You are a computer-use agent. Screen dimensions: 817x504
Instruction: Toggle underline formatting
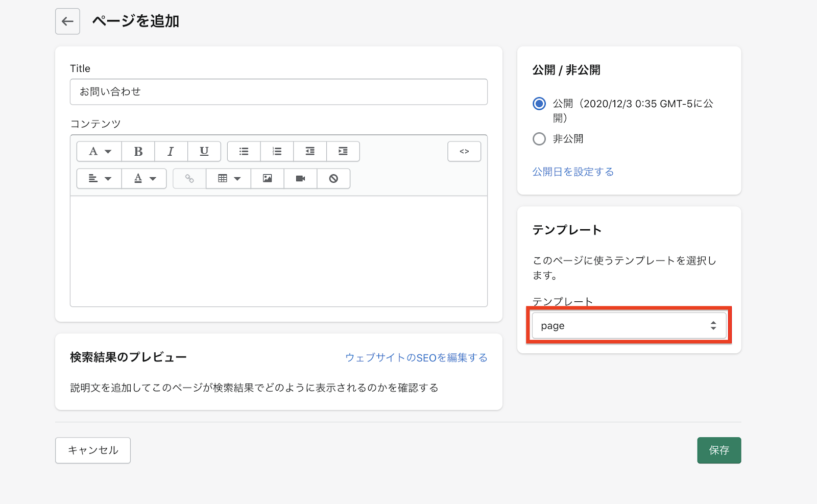point(204,152)
